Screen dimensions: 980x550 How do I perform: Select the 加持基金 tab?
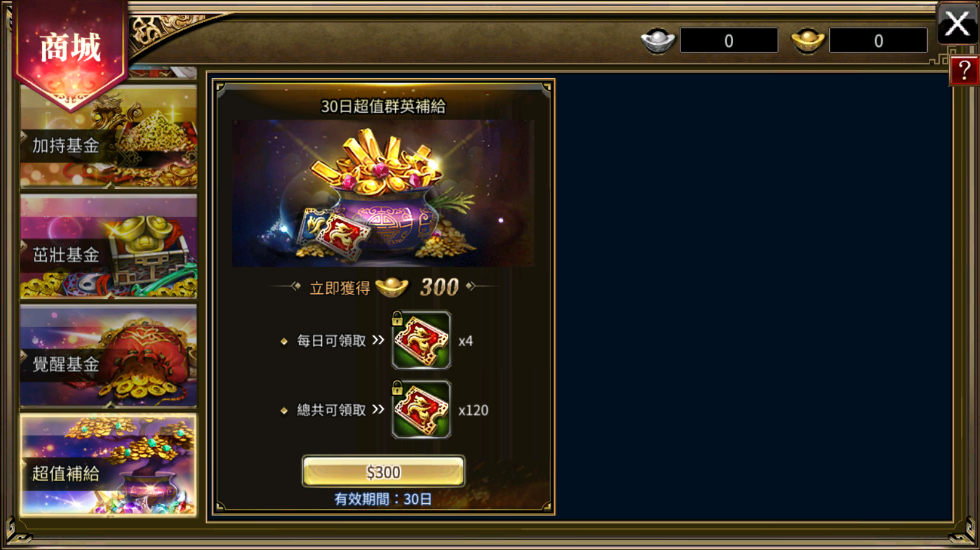108,137
